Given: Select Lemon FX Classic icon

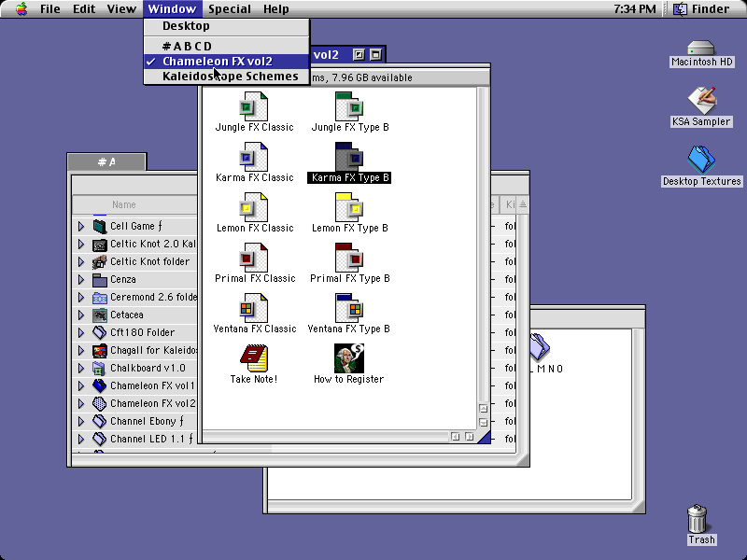Looking at the screenshot, I should 253,207.
